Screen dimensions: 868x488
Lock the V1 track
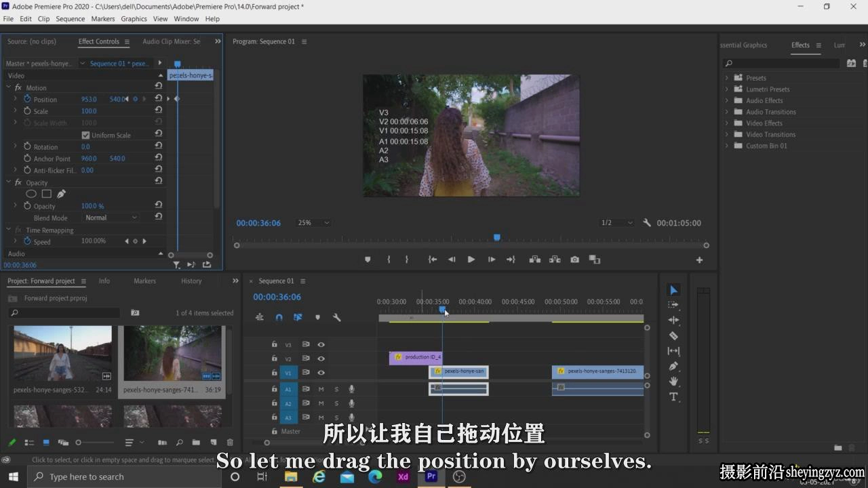point(274,372)
